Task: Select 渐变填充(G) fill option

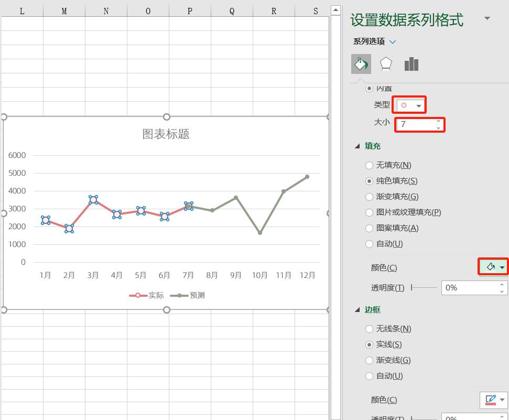Action: (x=392, y=197)
